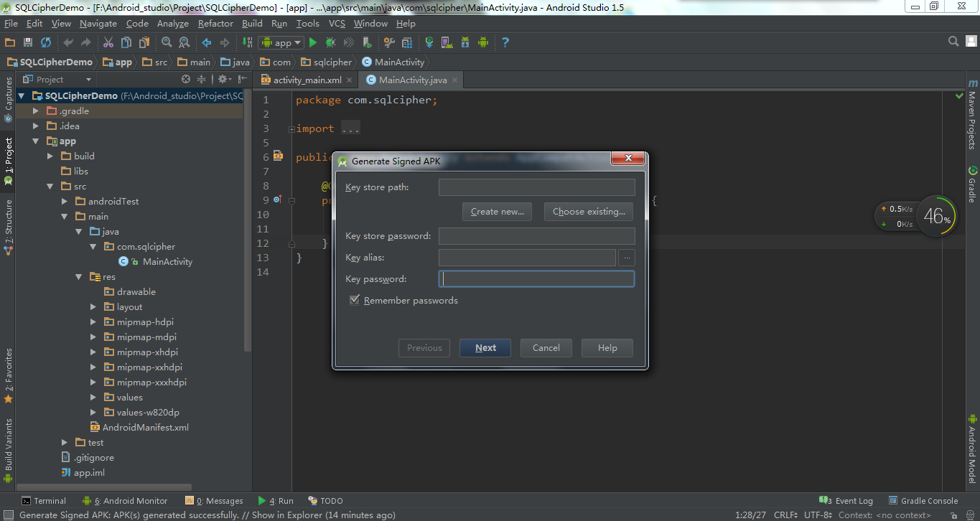Expand the androidTest folder
Viewport: 980px width, 521px height.
[65, 202]
